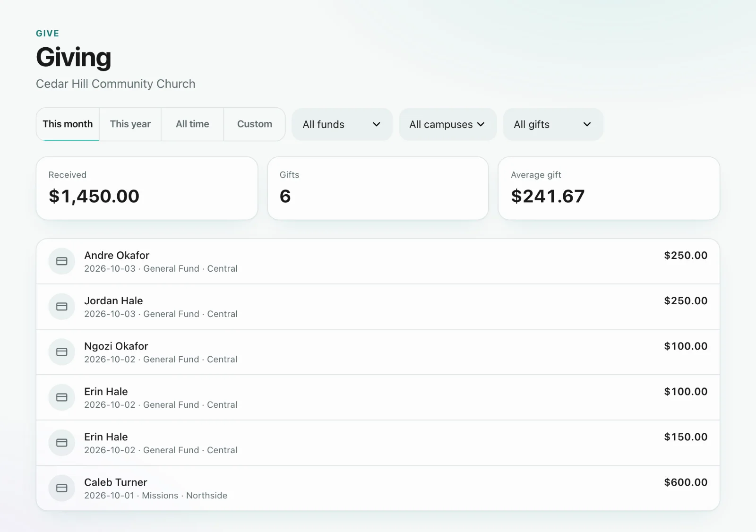Click the card icon for Erin Hale's $100.00 gift
Image resolution: width=756 pixels, height=532 pixels.
point(62,397)
